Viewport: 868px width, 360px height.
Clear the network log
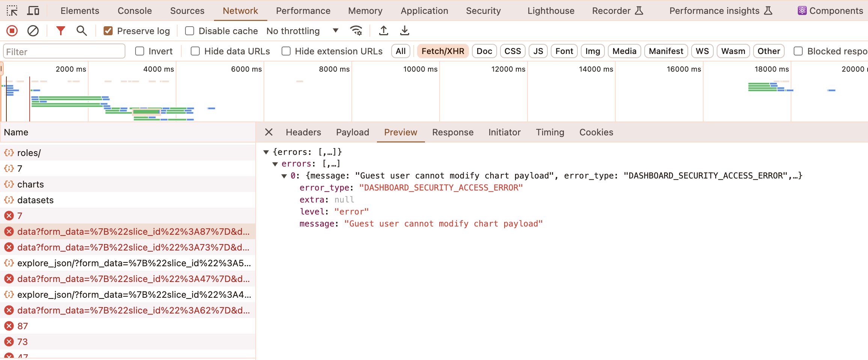point(33,31)
